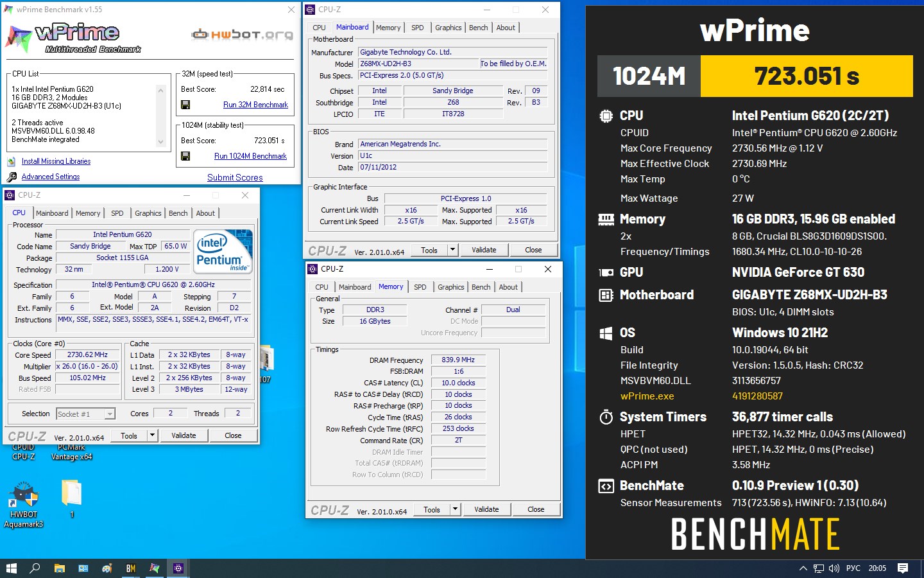Viewport: 924px width, 578px height.
Task: Open Tools dropdown arrow in CPU-Z Mainboard window
Action: [x=453, y=250]
